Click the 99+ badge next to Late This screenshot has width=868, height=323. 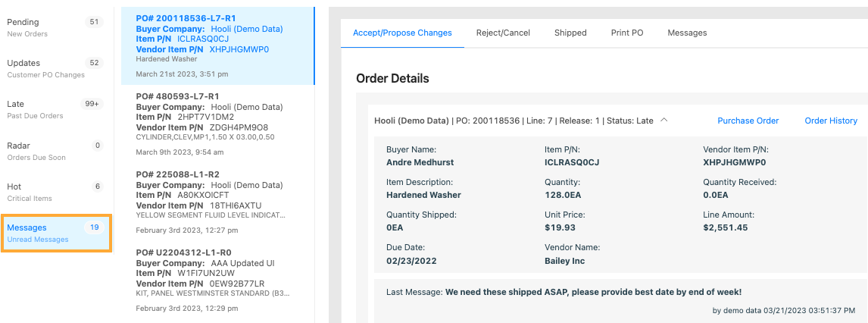[x=92, y=104]
